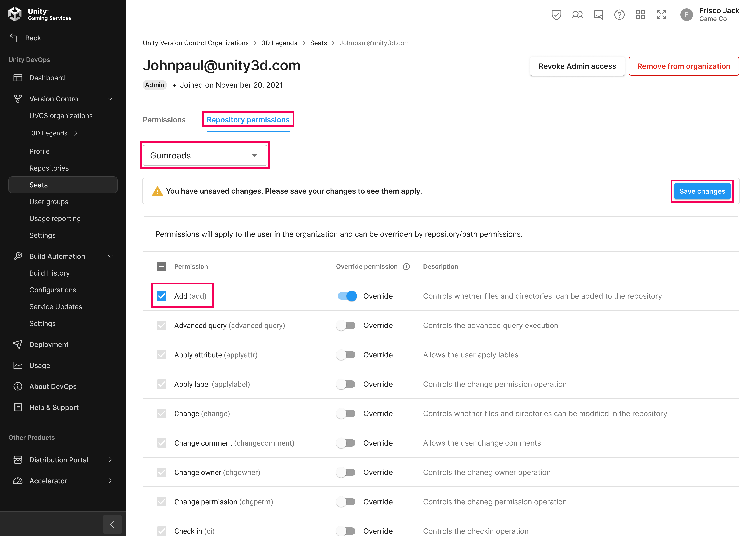Switch to the Permissions tab

point(164,119)
